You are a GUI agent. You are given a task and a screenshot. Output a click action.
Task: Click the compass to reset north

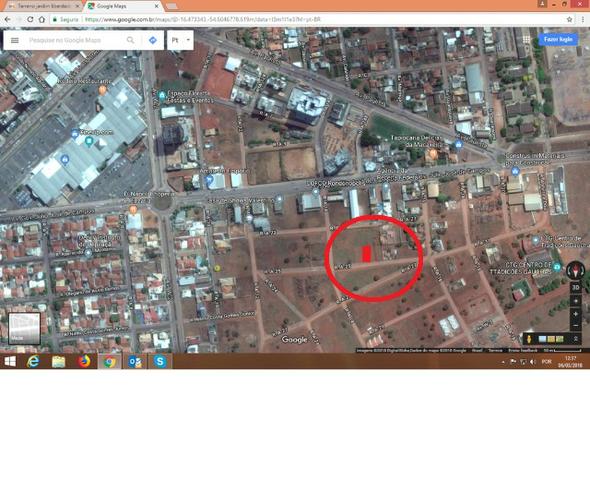coord(576,270)
